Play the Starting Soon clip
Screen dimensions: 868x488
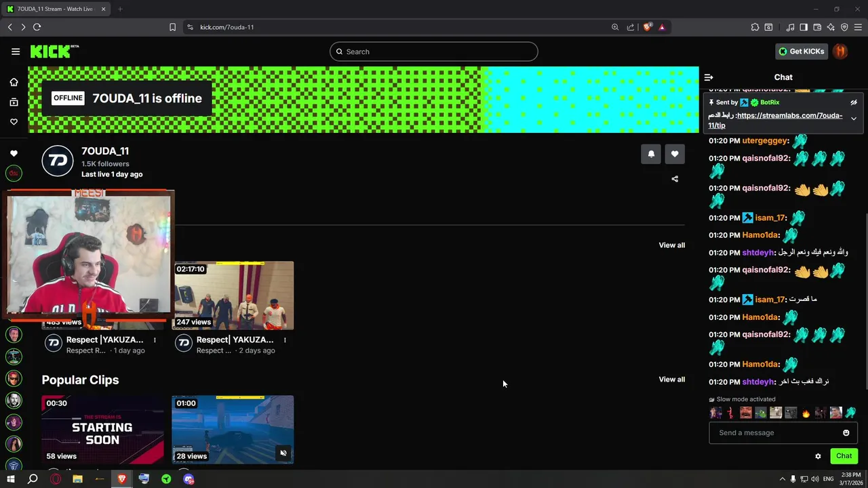tap(102, 430)
